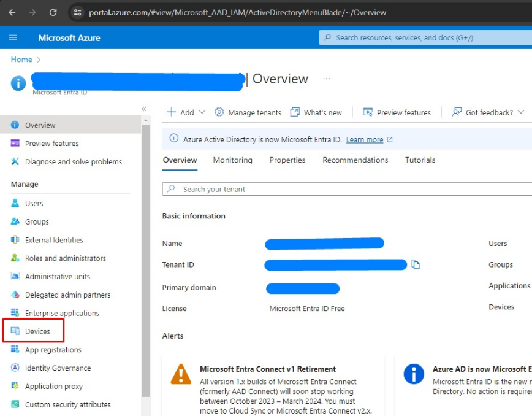Open the Recommendations tab
The width and height of the screenshot is (532, 416).
click(x=355, y=160)
